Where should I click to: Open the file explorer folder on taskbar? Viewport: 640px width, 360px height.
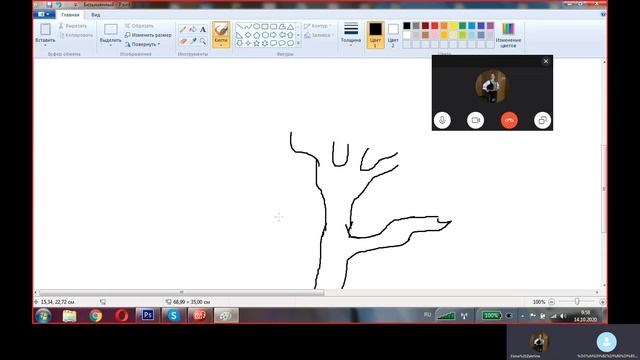tap(69, 316)
